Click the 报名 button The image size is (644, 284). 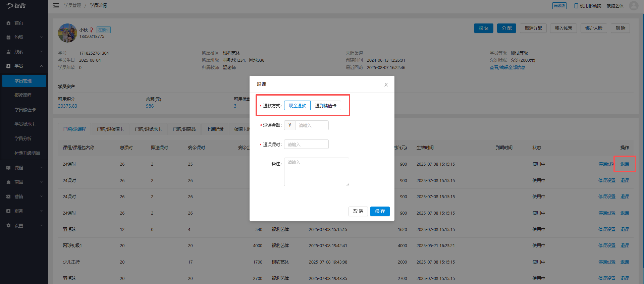[x=484, y=28]
